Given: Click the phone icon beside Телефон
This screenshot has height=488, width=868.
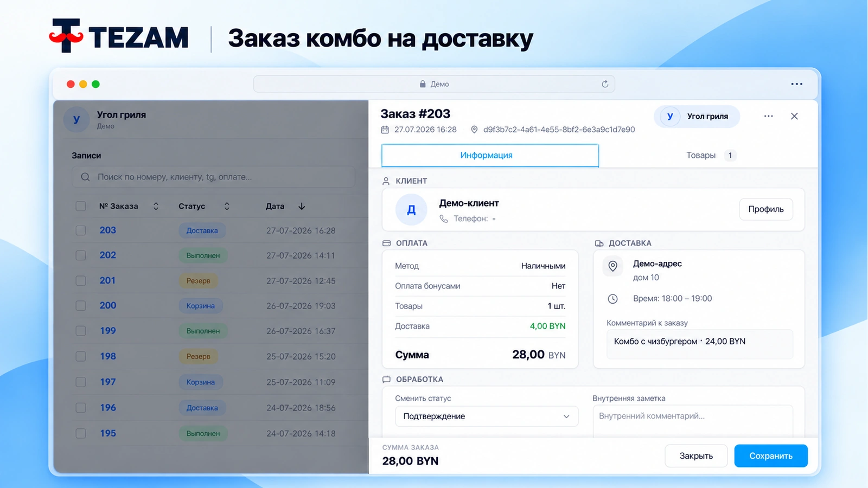Looking at the screenshot, I should pyautogui.click(x=444, y=219).
